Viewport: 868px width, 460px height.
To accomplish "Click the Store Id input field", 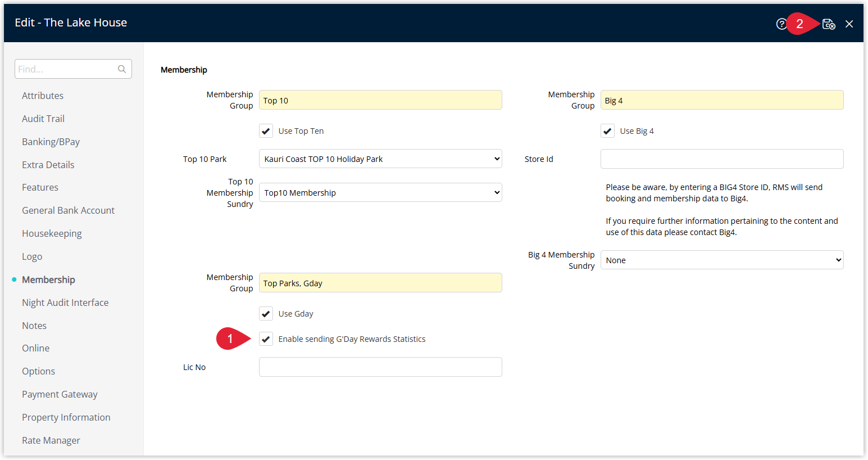I will click(722, 159).
